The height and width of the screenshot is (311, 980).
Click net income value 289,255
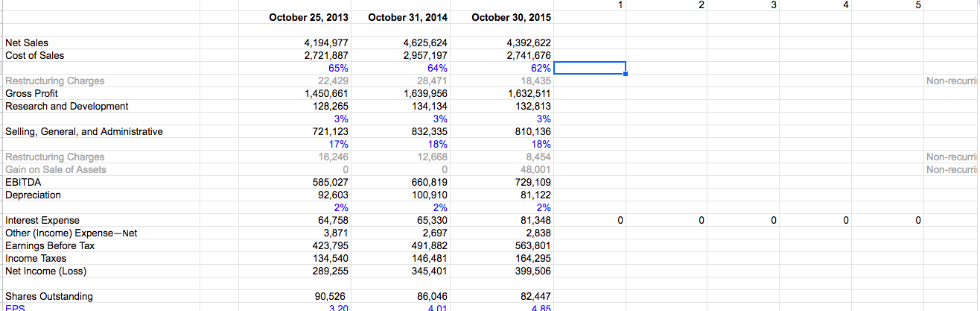[331, 271]
